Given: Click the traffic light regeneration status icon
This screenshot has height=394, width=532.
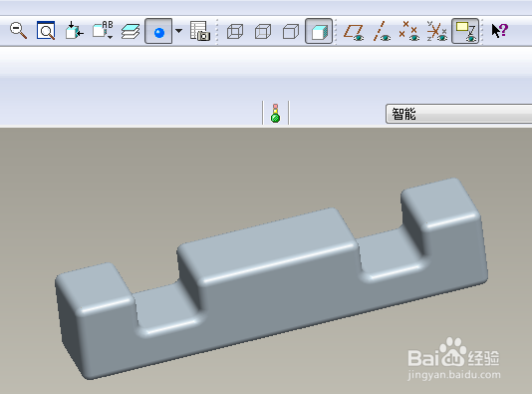Looking at the screenshot, I should click(275, 113).
